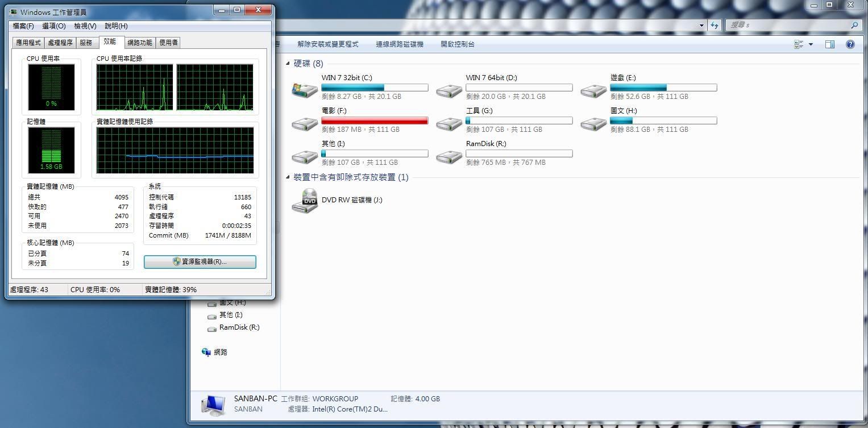
Task: Click the '存留時間' value 0:00:02:35
Action: [236, 226]
